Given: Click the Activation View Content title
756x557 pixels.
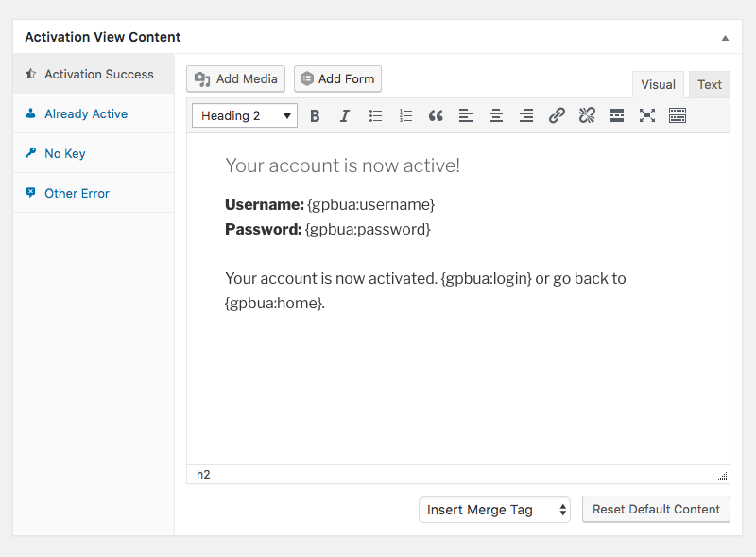Looking at the screenshot, I should [x=103, y=37].
